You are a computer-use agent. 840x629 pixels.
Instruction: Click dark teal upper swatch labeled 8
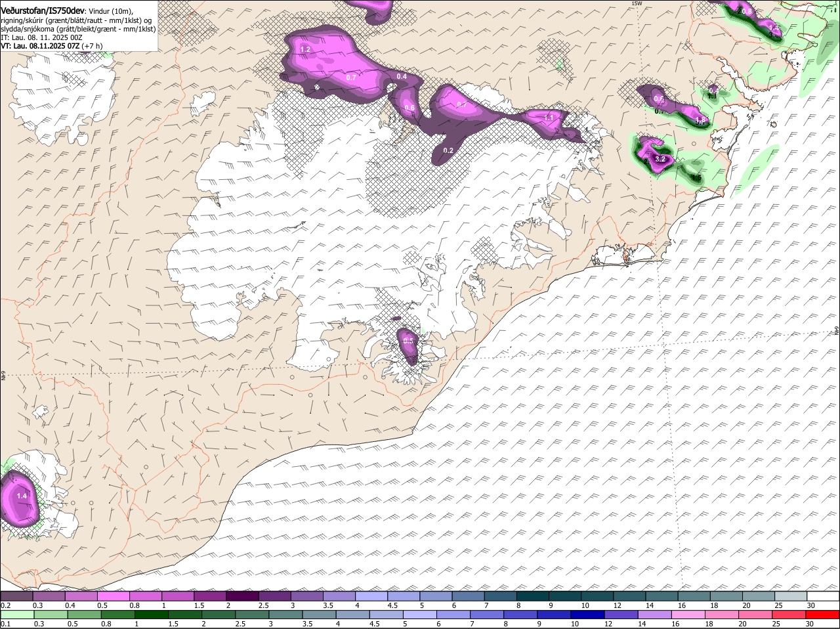532,596
